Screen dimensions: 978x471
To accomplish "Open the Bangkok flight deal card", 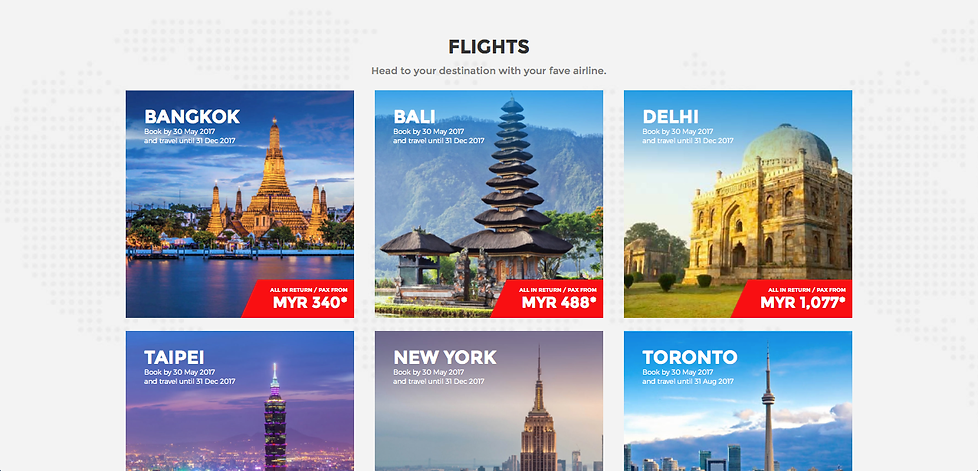I will click(240, 204).
